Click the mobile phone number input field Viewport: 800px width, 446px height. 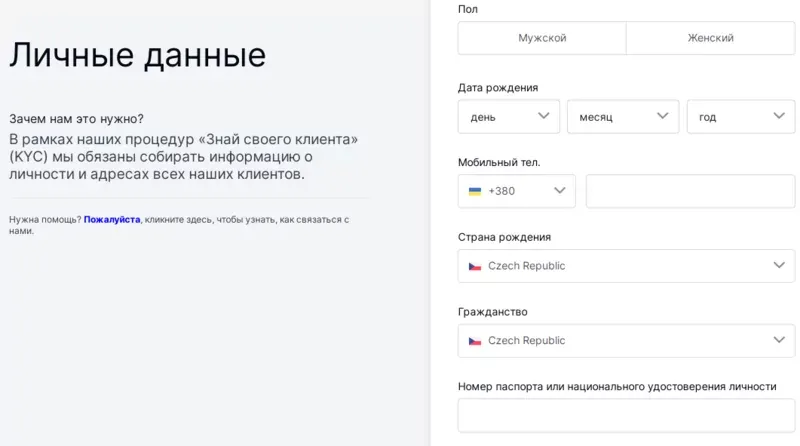(x=690, y=191)
